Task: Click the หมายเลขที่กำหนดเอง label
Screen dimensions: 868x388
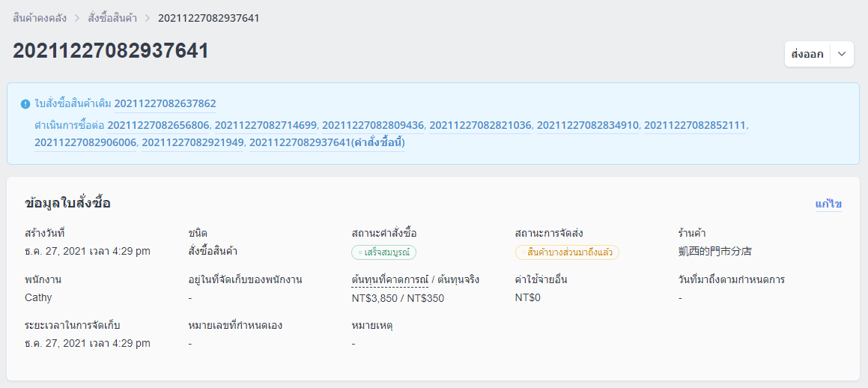Action: tap(236, 325)
